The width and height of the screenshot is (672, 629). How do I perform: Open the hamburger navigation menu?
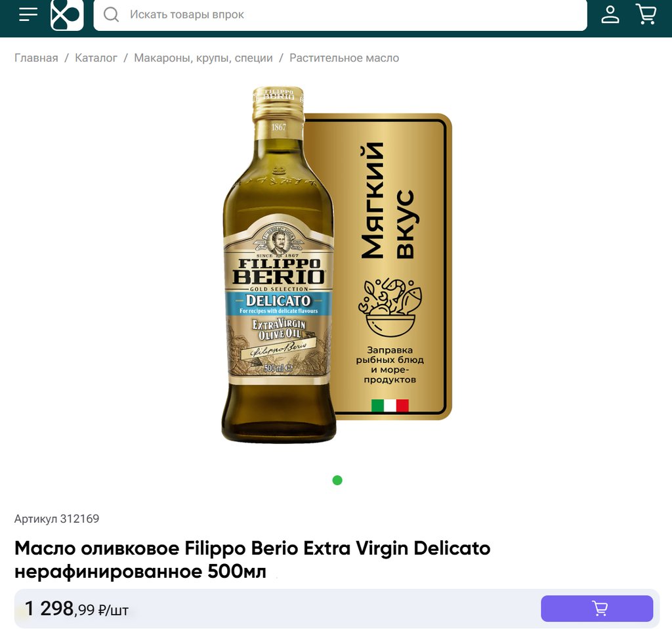28,14
